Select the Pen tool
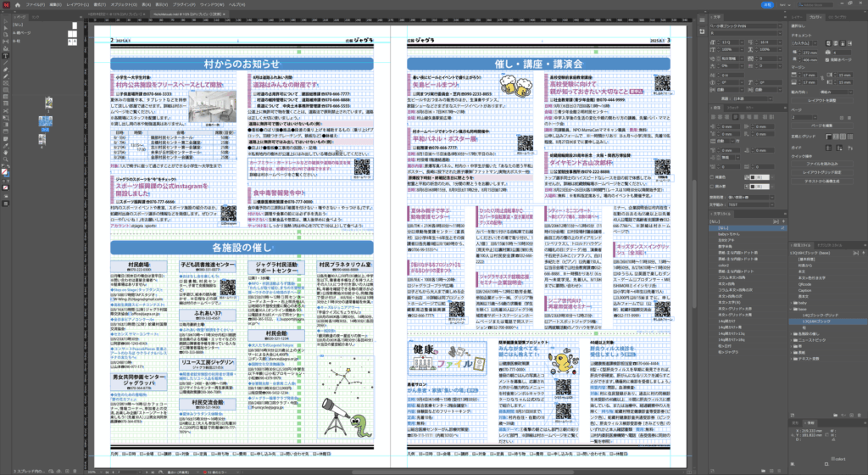 6,70
